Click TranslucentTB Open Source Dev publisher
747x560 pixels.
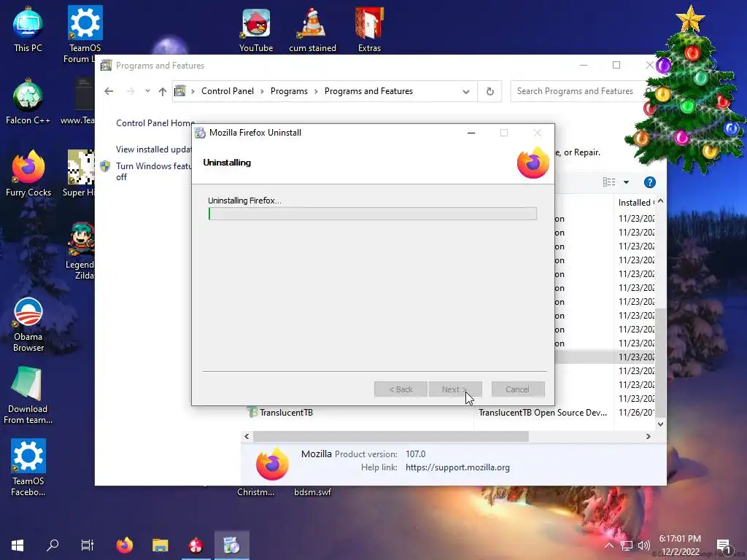click(543, 413)
